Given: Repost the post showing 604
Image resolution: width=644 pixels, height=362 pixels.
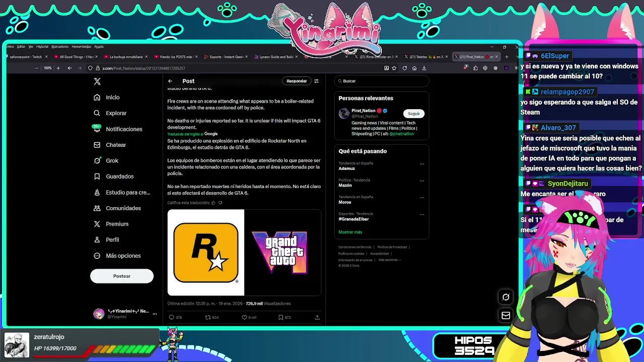Looking at the screenshot, I should (211, 318).
